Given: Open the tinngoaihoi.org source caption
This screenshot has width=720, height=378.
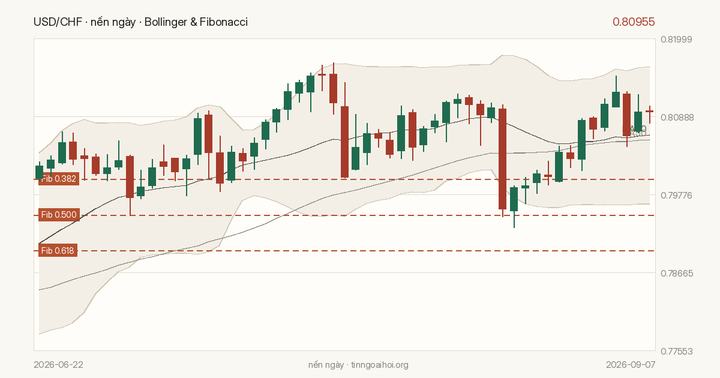Looking at the screenshot, I should coord(379,365).
